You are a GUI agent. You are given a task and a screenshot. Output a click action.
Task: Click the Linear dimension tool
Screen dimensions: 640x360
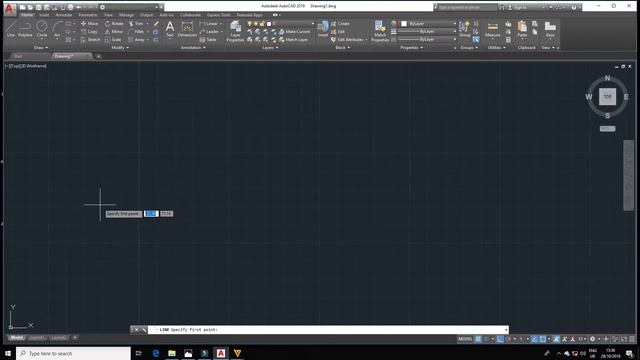[209, 24]
